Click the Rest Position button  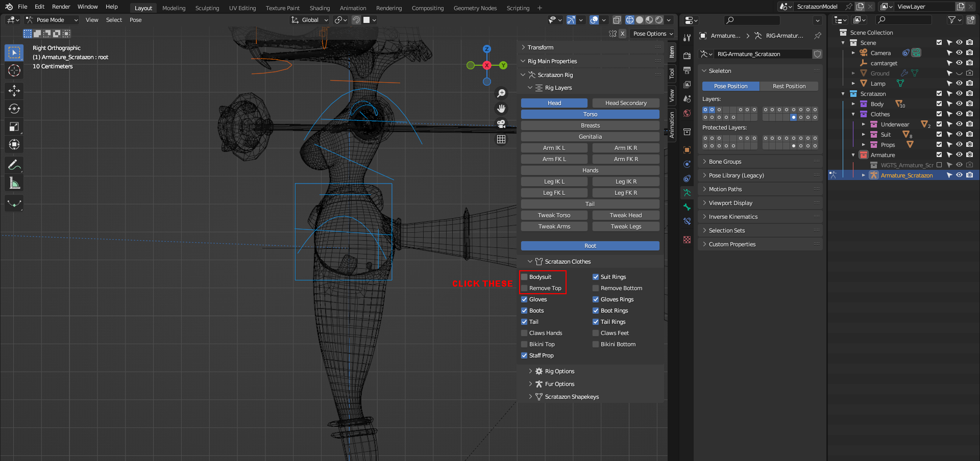(789, 86)
